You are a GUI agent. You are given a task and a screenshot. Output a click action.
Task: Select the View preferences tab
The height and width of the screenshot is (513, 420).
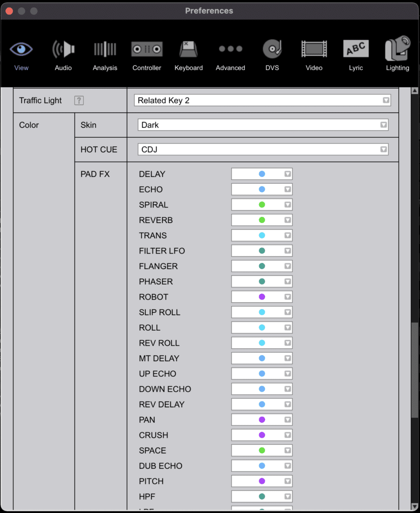[21, 55]
